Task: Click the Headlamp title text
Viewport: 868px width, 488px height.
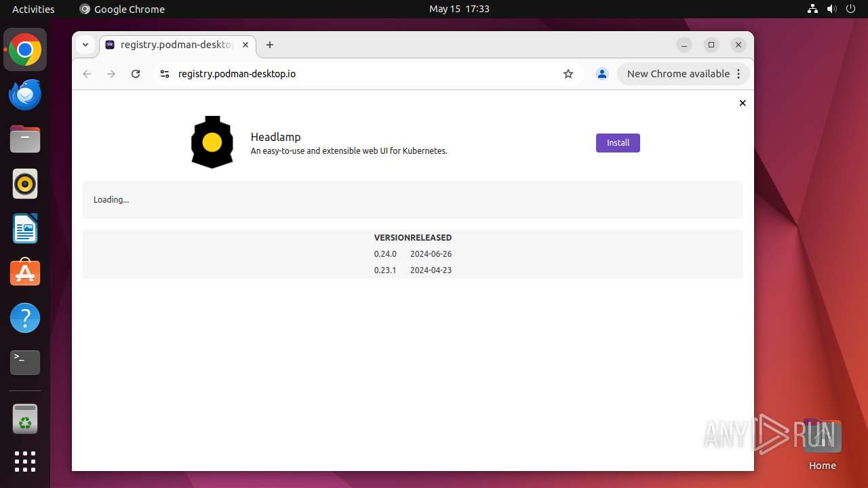Action: (275, 137)
